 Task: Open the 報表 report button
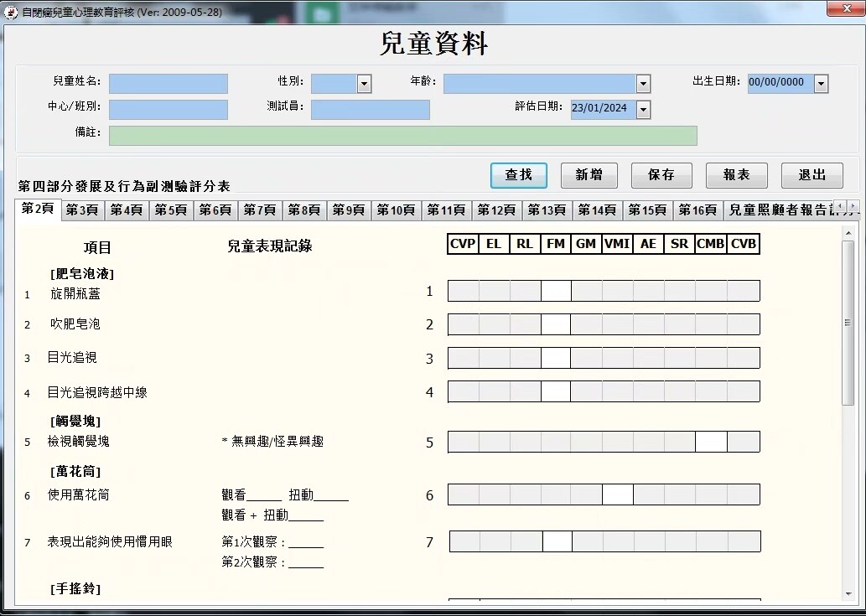[736, 175]
